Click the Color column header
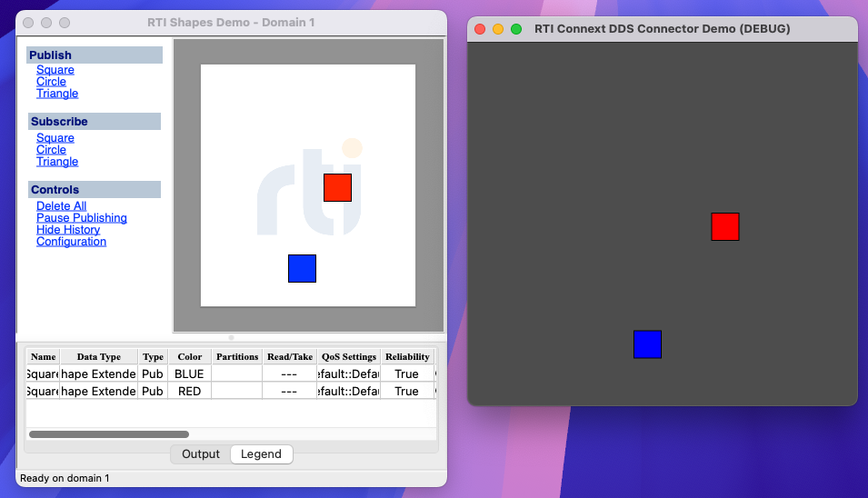 tap(189, 357)
